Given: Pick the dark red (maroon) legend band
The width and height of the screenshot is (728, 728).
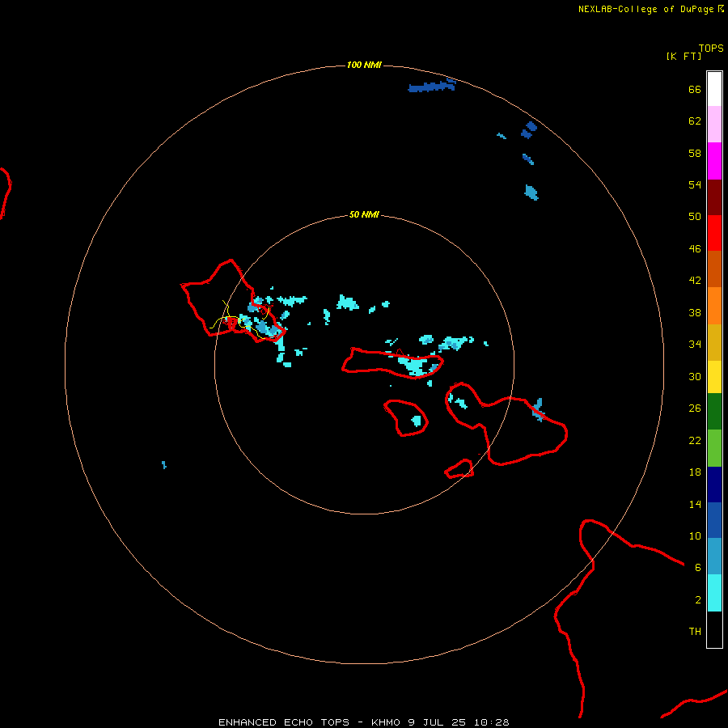Looking at the screenshot, I should pyautogui.click(x=714, y=197).
